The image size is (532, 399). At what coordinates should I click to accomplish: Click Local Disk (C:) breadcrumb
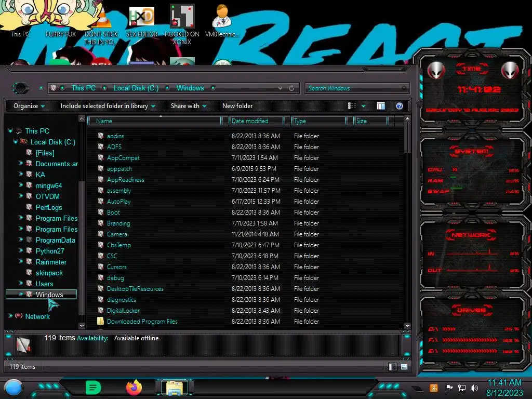point(136,88)
